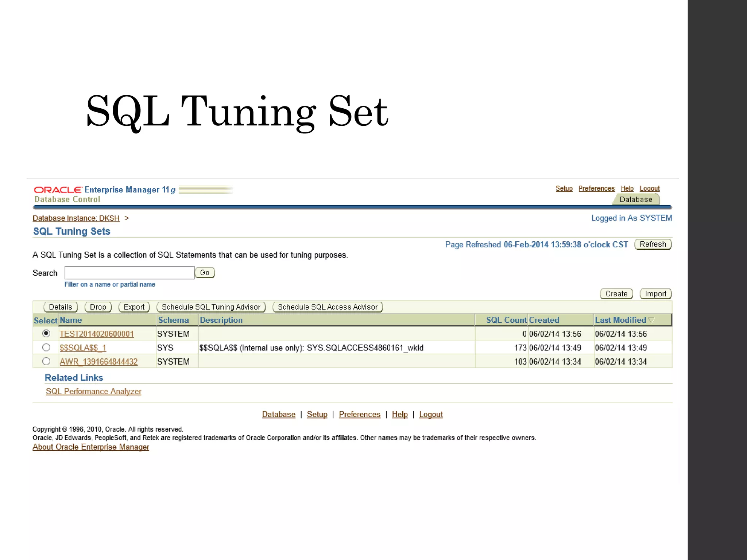Screen dimensions: 747x560
Task: Click the Drop button
Action: pyautogui.click(x=98, y=307)
